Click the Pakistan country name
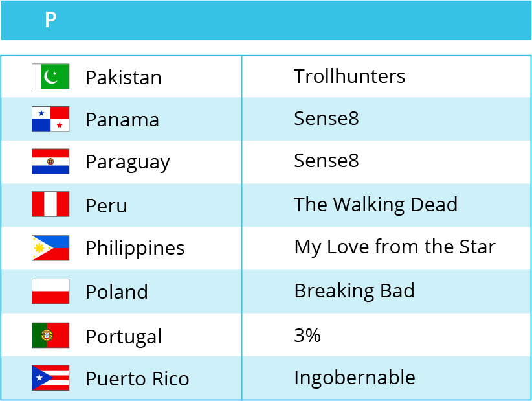Screen dimensions: 532x401 124,78
